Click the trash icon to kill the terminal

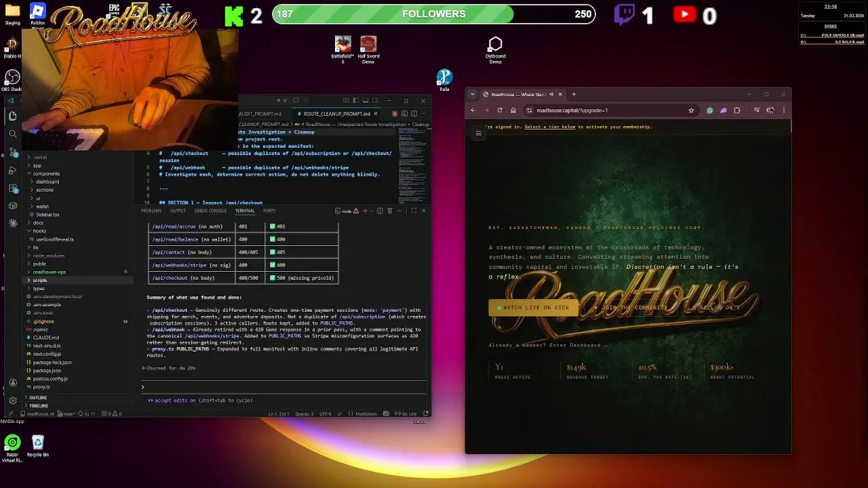pyautogui.click(x=390, y=211)
